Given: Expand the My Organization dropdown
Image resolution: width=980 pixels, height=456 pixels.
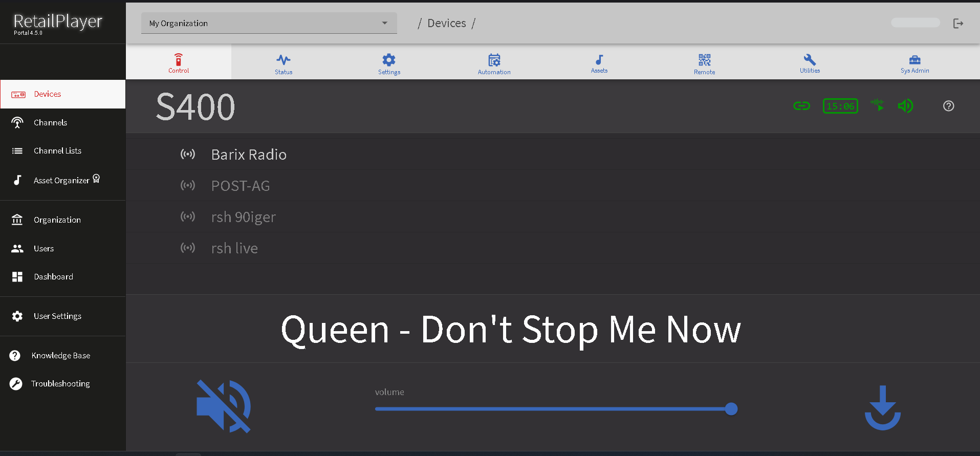Looking at the screenshot, I should coord(269,24).
